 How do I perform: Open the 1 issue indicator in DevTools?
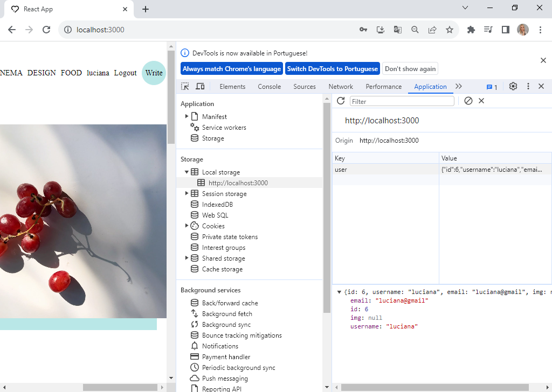(492, 87)
